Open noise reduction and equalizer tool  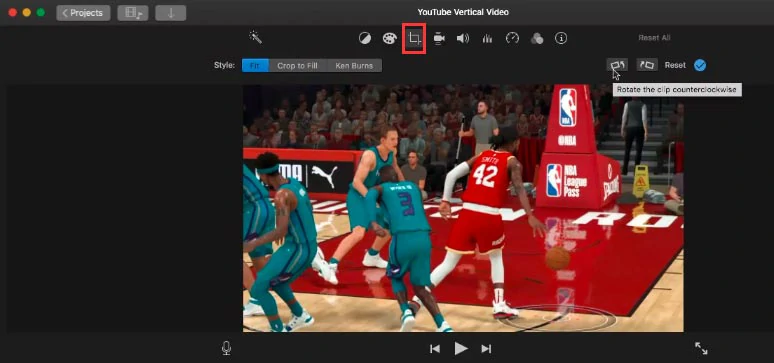487,38
